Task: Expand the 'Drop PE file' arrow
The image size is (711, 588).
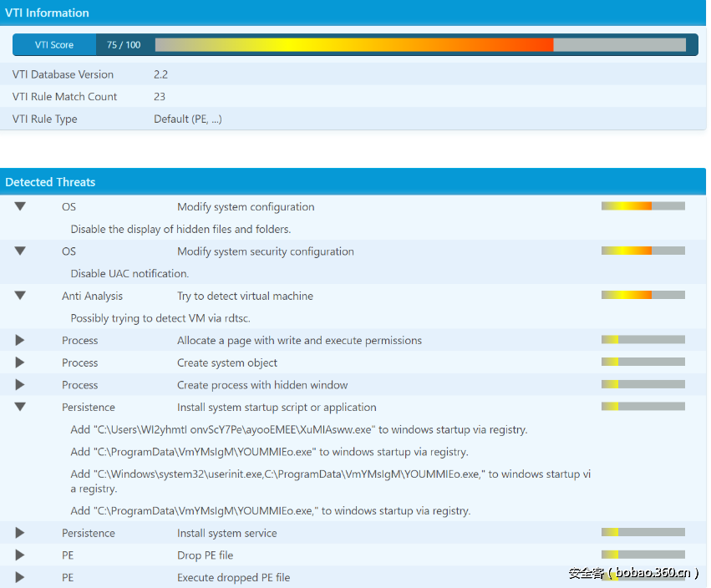Action: click(20, 555)
